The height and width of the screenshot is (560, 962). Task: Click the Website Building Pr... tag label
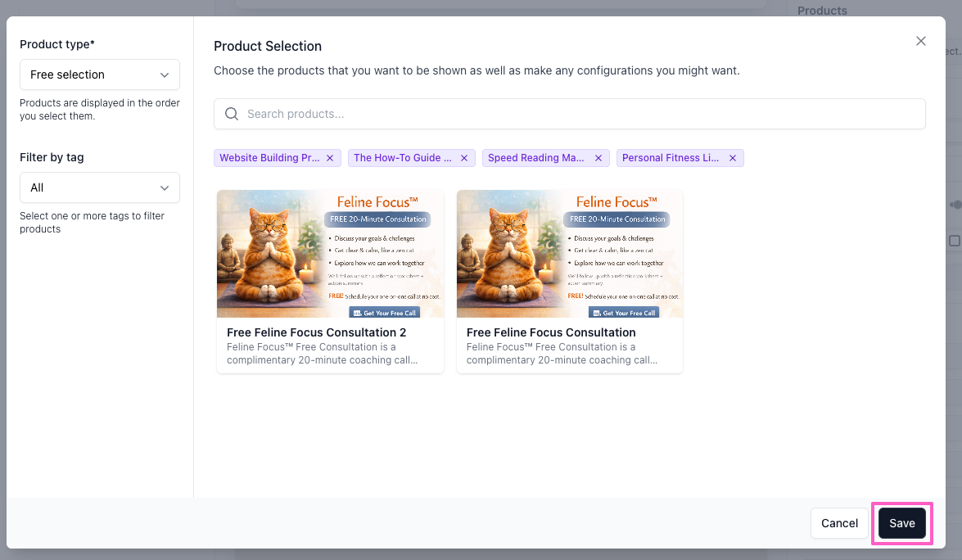[x=269, y=158]
